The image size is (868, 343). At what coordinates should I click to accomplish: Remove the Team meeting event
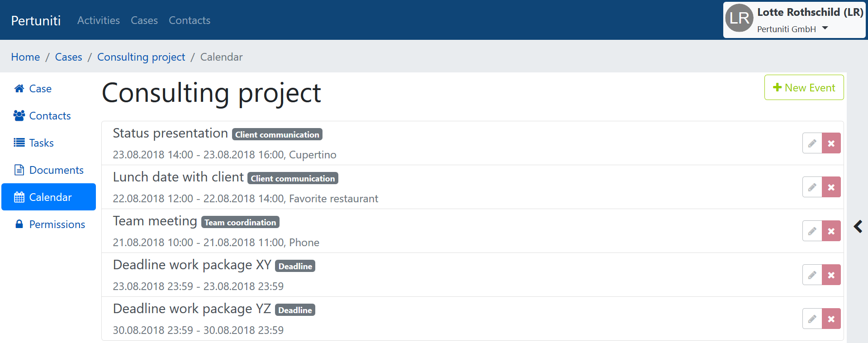[x=831, y=231]
